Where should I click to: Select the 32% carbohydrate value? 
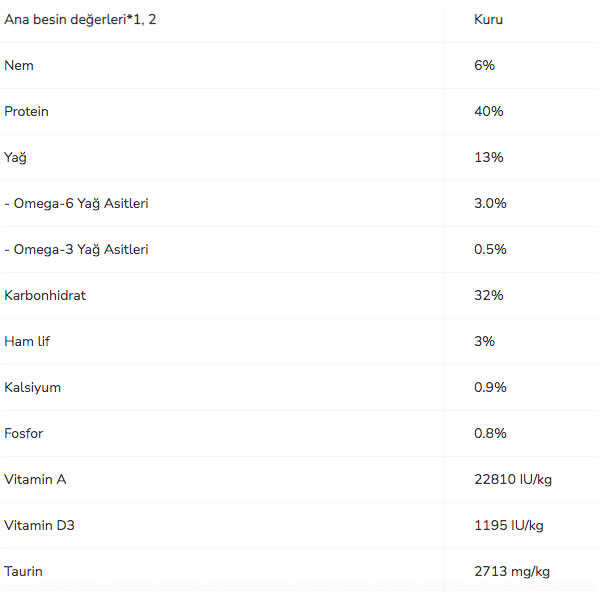[488, 295]
